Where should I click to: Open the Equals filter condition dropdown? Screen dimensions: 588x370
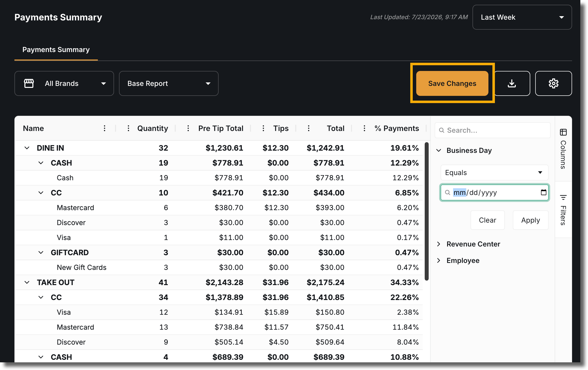[x=494, y=173]
